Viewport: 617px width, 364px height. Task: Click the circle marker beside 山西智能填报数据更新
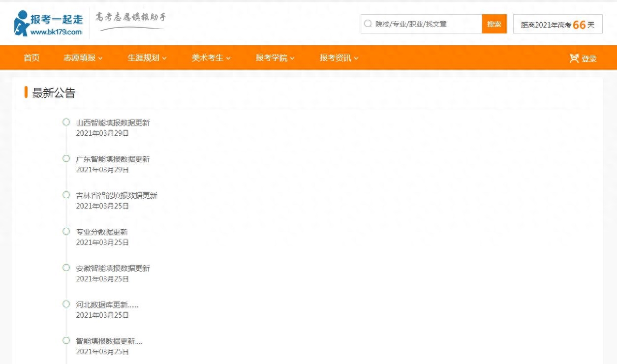tap(66, 122)
